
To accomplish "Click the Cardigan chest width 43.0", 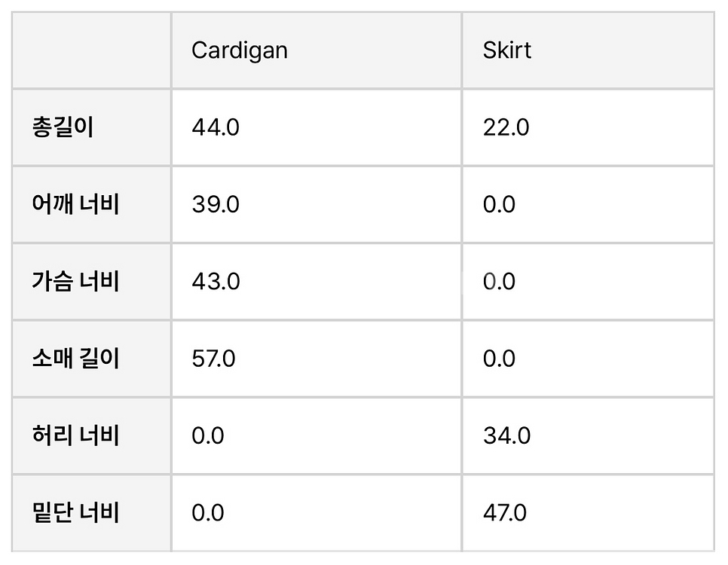I will tap(216, 281).
